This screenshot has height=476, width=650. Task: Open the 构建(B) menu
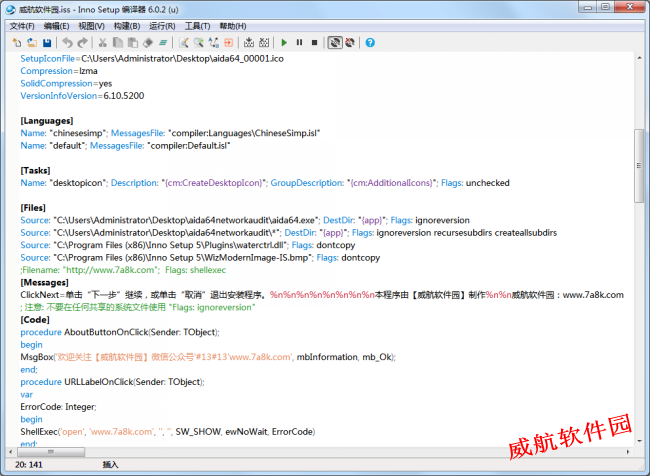(x=126, y=26)
